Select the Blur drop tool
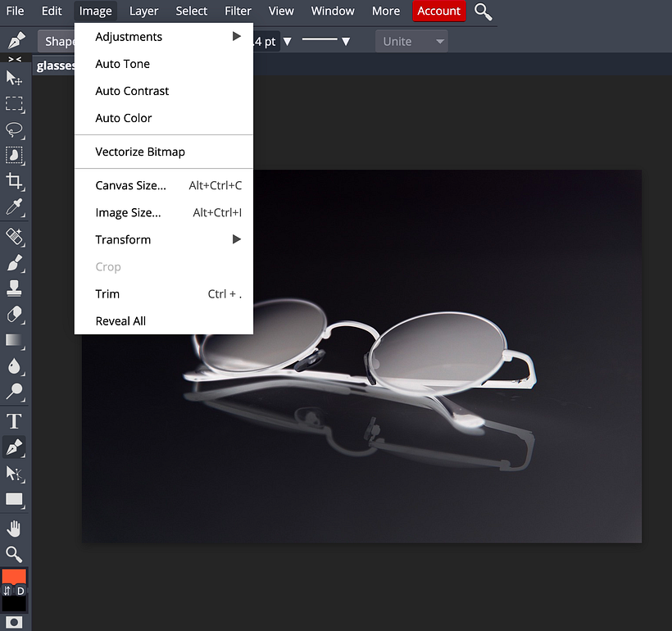The height and width of the screenshot is (631, 672). click(x=14, y=366)
